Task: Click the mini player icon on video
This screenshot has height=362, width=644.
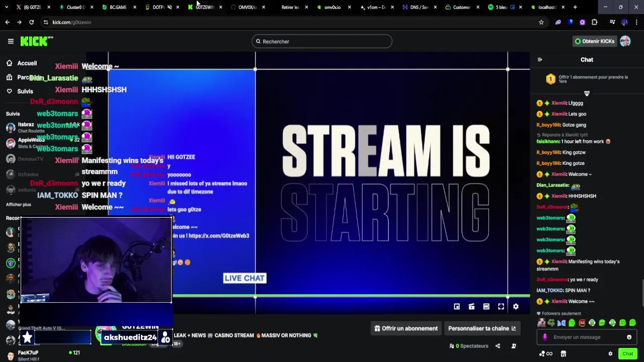Action: (457, 306)
